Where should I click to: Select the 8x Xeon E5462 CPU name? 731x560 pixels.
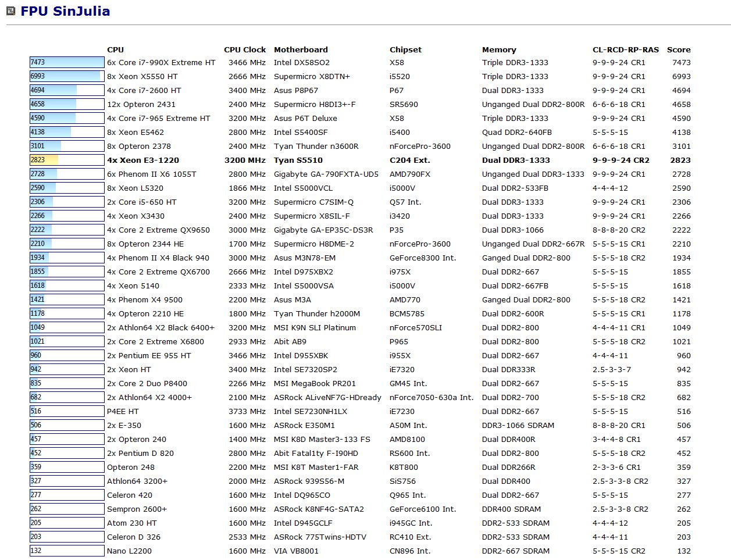coord(135,132)
